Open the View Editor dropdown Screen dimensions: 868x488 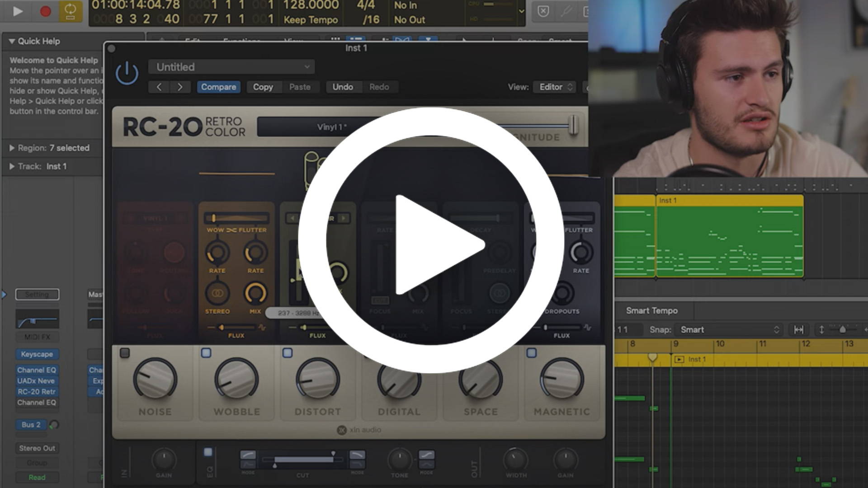tap(556, 87)
